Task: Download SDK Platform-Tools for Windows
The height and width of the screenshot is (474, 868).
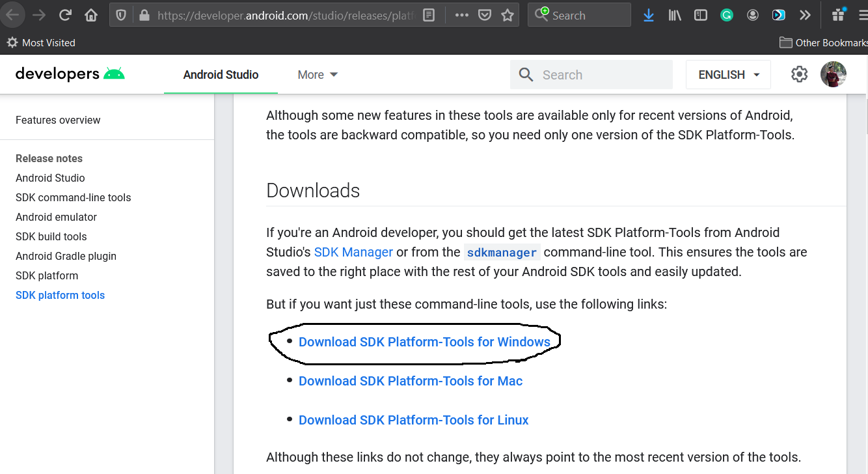Action: point(424,342)
